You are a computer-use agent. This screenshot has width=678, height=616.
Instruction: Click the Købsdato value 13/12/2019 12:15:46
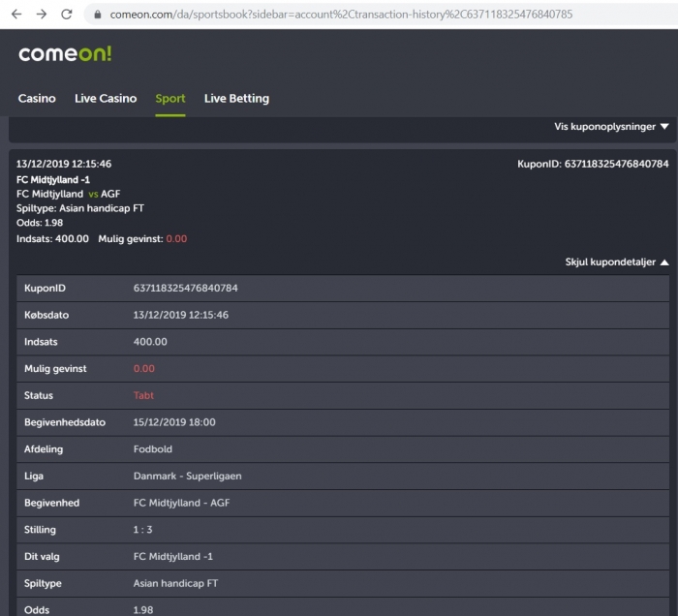[x=181, y=315]
